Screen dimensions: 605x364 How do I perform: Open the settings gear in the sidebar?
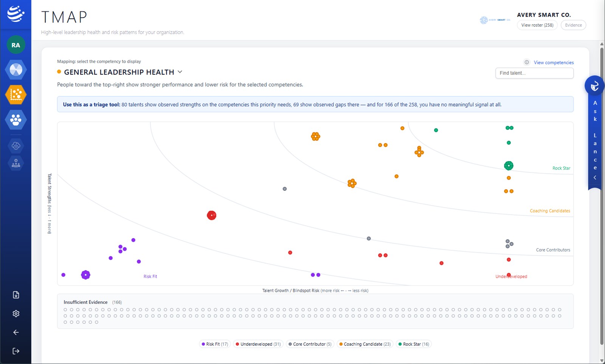click(x=16, y=313)
